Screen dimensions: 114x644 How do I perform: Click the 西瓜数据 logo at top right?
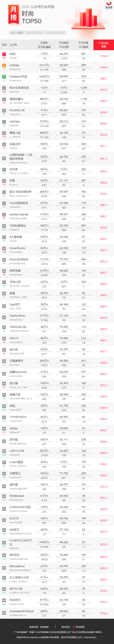coord(109,5)
